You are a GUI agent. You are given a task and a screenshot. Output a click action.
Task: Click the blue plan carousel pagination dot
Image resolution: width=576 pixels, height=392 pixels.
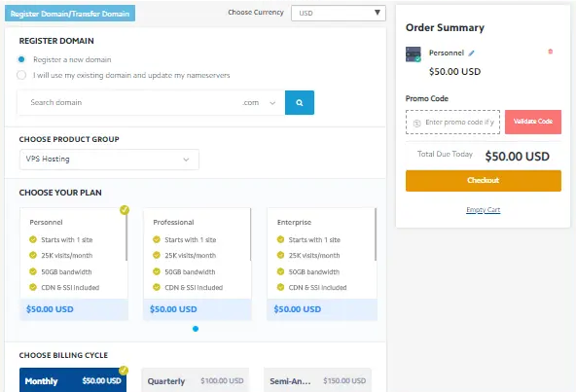tap(196, 329)
